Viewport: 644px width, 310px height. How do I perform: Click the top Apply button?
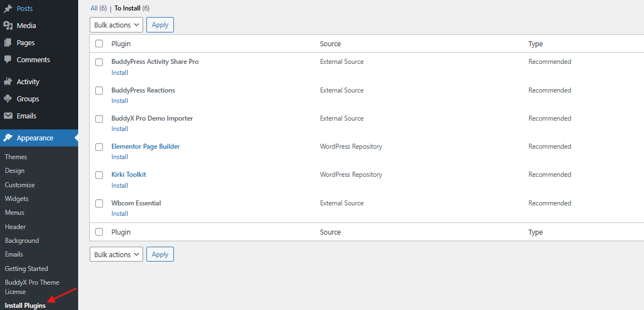pyautogui.click(x=160, y=25)
